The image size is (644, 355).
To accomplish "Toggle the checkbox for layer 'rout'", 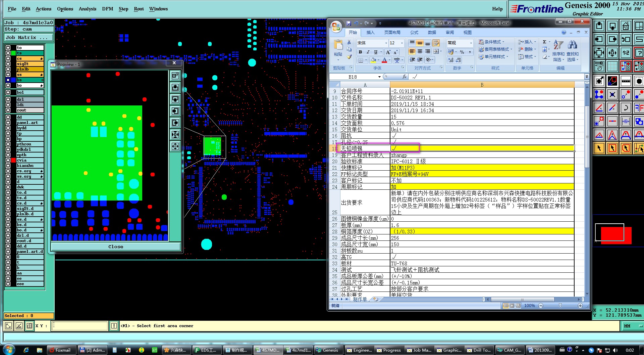I will point(8,110).
